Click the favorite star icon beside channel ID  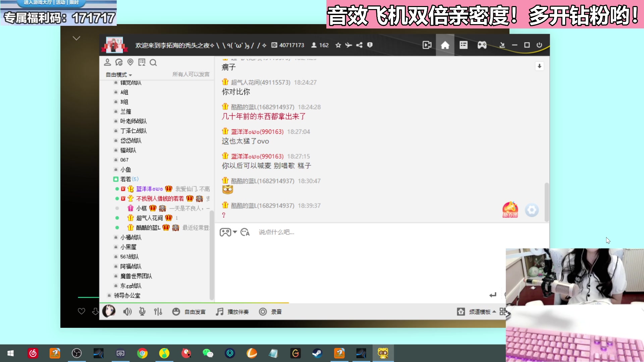pyautogui.click(x=338, y=45)
